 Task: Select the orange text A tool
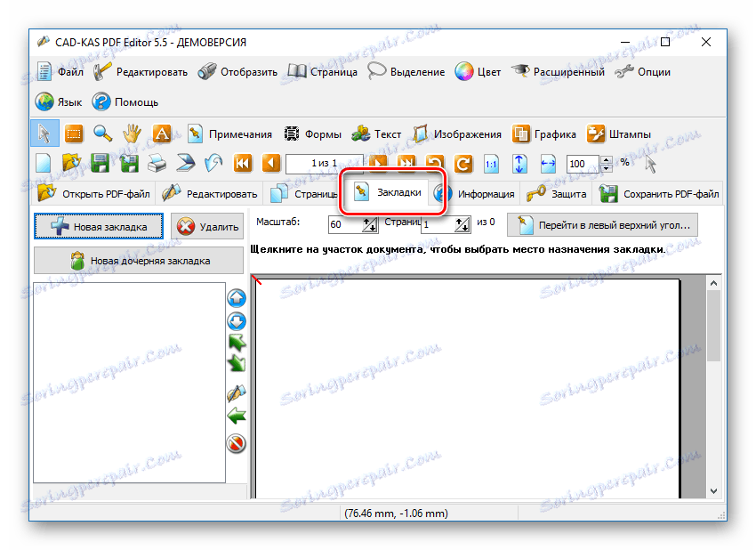coord(162,133)
